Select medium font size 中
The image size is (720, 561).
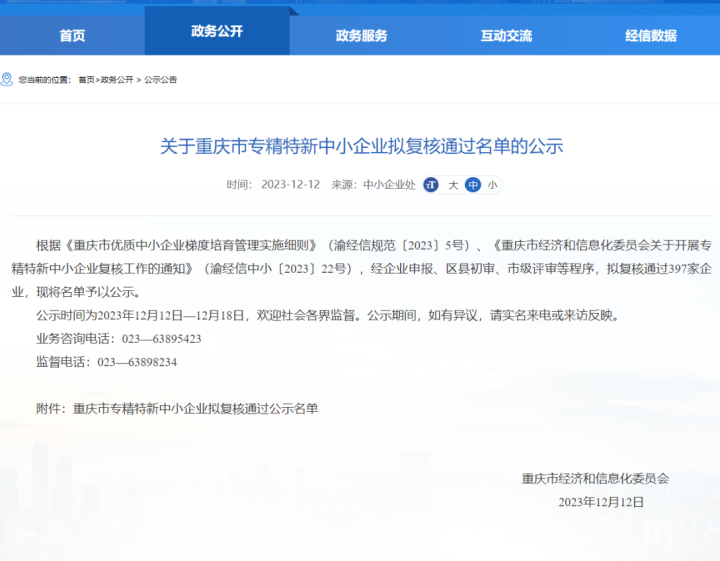pos(473,185)
